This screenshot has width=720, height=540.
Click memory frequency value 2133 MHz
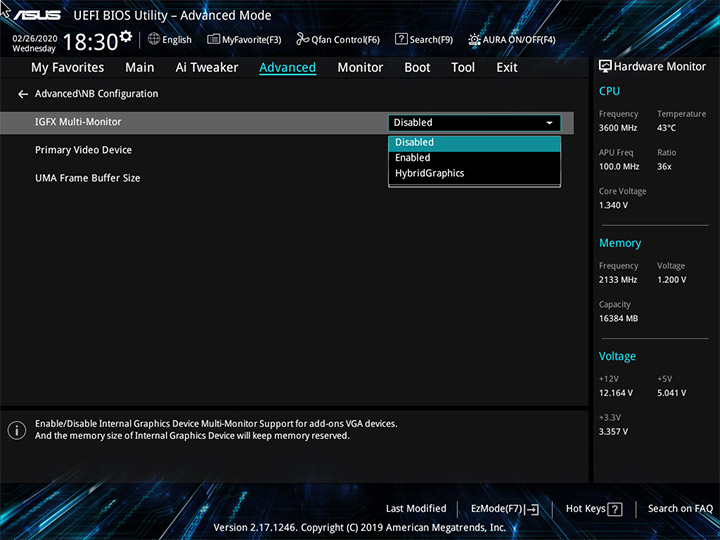tap(618, 280)
